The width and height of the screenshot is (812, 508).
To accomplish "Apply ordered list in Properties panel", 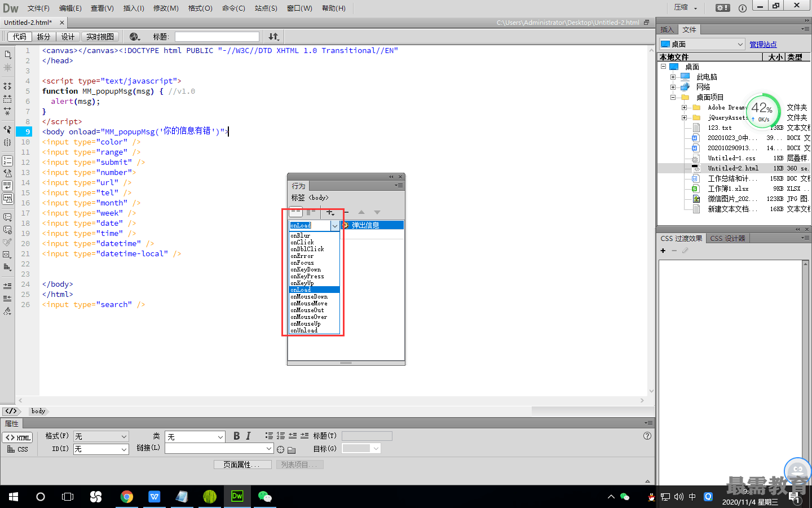I will (x=281, y=436).
